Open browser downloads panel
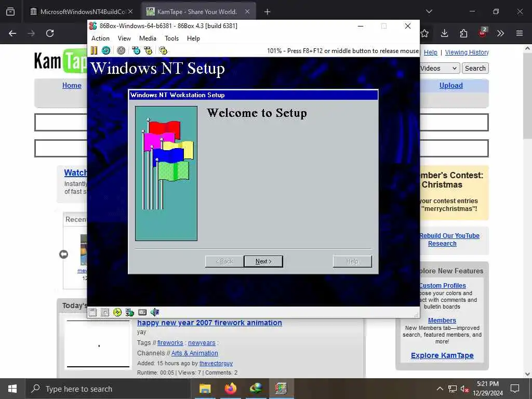532x399 pixels. (x=445, y=33)
